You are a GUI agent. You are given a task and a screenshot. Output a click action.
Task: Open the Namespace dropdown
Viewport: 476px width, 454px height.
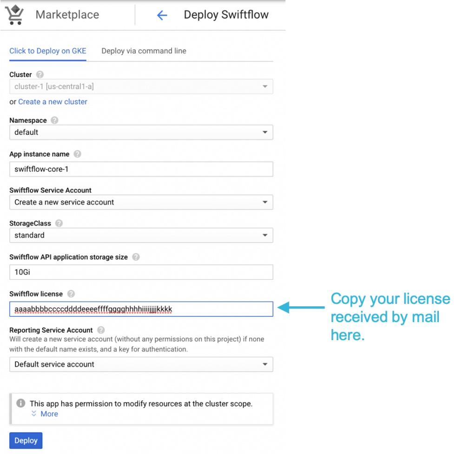141,132
